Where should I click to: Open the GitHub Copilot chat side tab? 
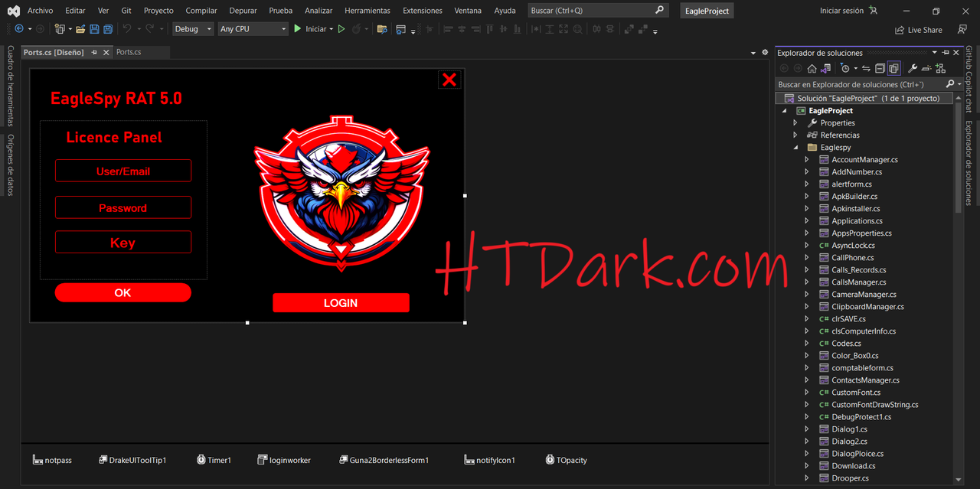[969, 80]
